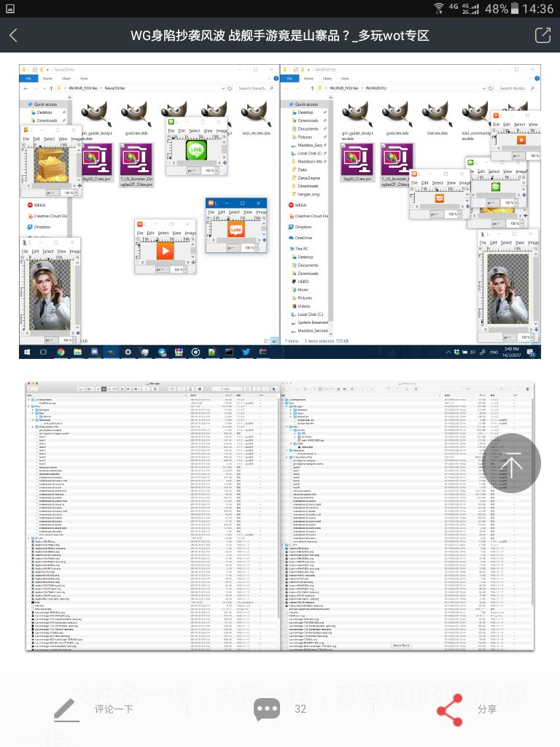Uncheck T_US_Bomber file checkbox in WoWsBlitz window
This screenshot has width=560, height=747.
[x=384, y=146]
